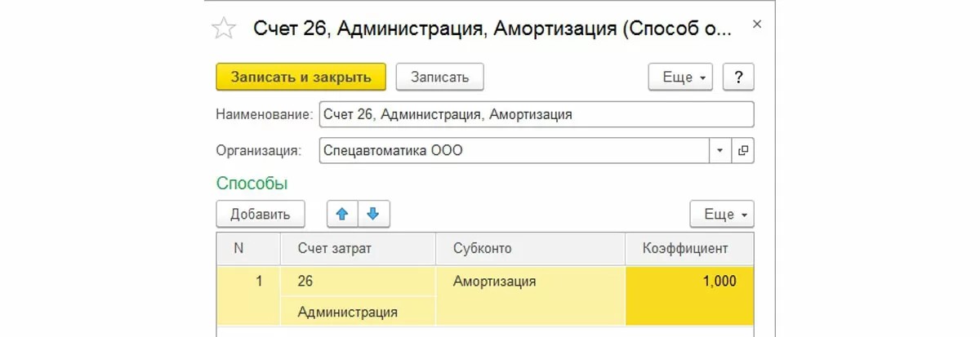
Task: Edit the Наименование text field
Action: [536, 114]
